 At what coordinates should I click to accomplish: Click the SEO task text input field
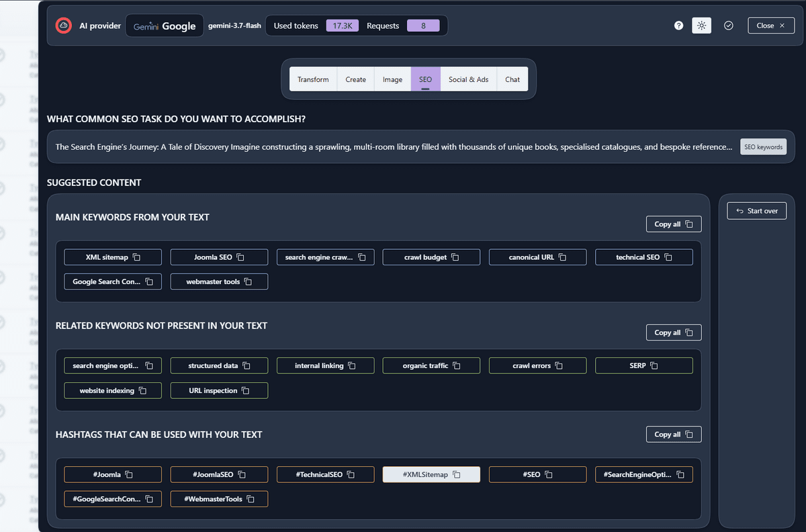click(394, 146)
